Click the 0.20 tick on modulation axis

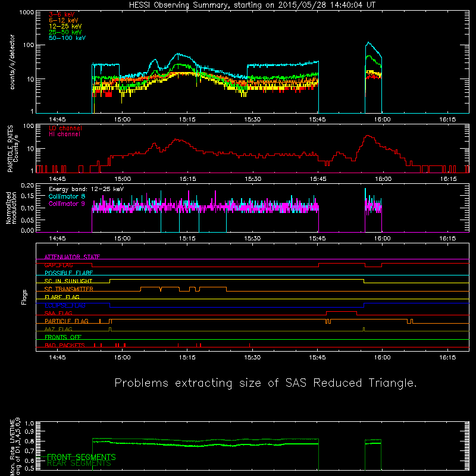(27, 186)
